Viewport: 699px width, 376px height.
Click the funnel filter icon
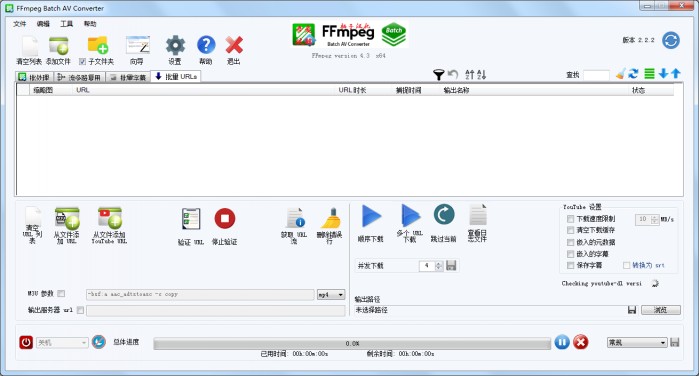click(x=439, y=74)
